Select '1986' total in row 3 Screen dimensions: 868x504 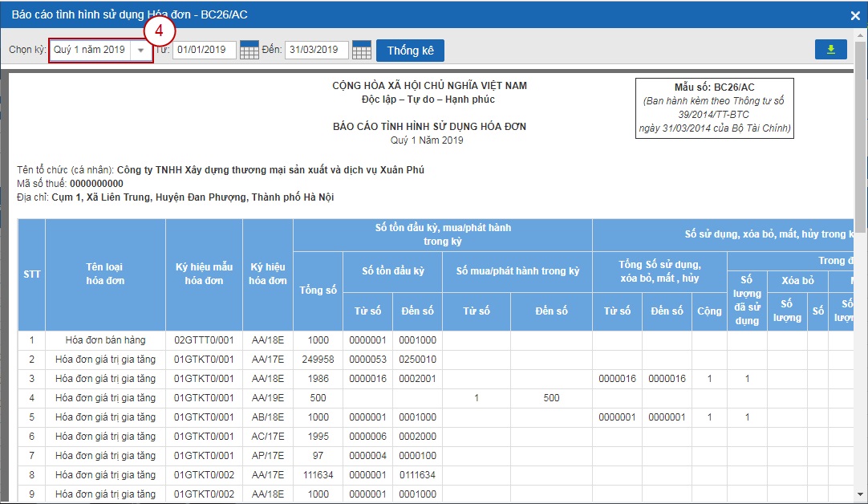[318, 379]
